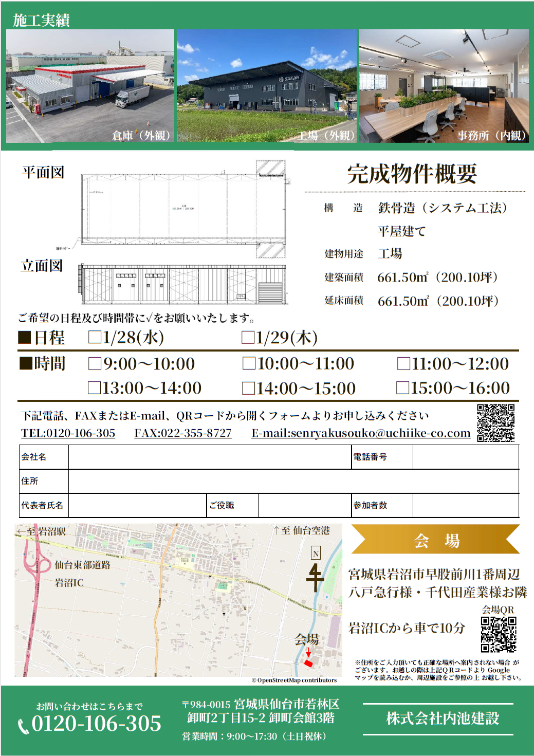Tick the 15:00～16:00 time slot checkbox
The height and width of the screenshot is (756, 534).
click(x=403, y=388)
